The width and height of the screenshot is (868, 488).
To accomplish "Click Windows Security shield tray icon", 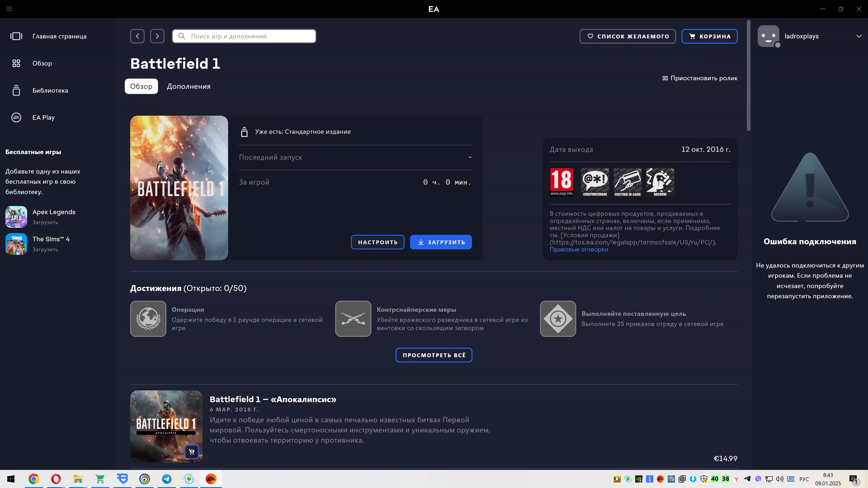I will click(704, 479).
